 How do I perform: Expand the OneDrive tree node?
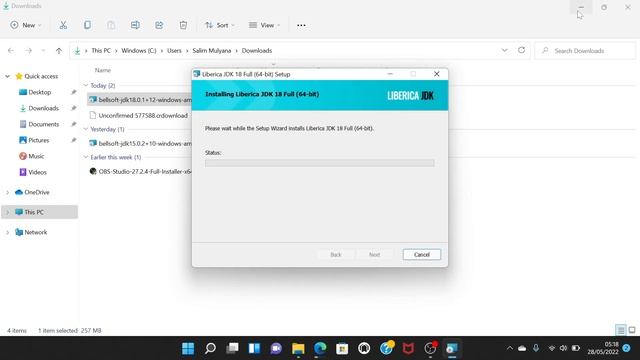pyautogui.click(x=7, y=192)
